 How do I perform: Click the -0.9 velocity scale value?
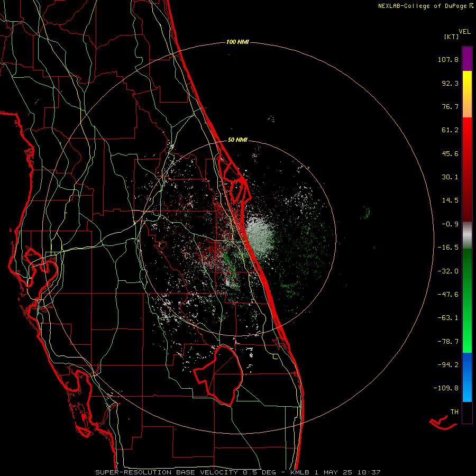click(x=450, y=224)
